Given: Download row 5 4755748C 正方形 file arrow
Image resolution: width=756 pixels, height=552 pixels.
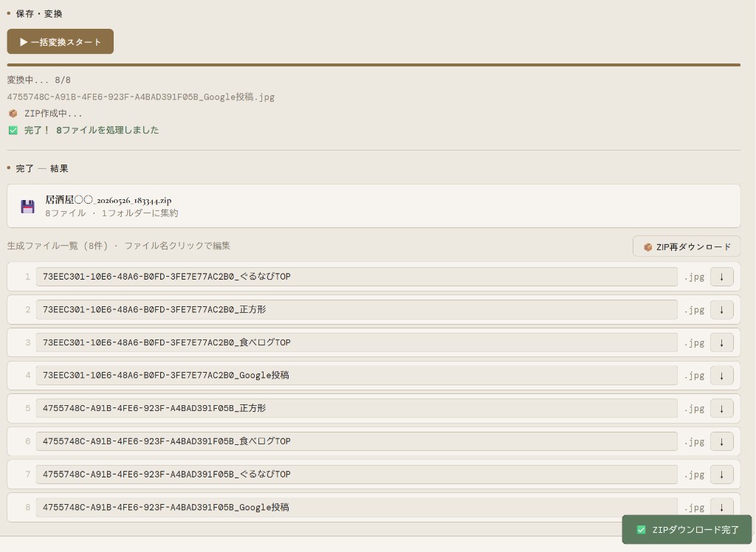Looking at the screenshot, I should (721, 409).
